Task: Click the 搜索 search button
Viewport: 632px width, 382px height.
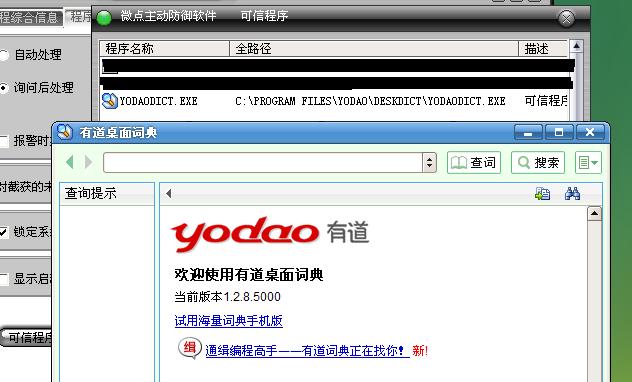Action: (x=538, y=162)
